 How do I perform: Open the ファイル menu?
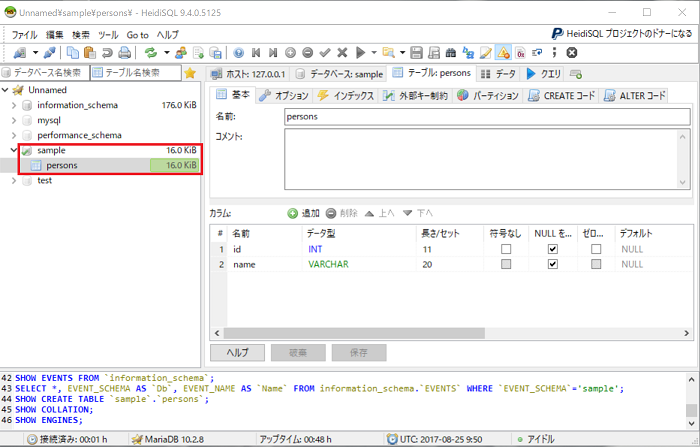tap(24, 35)
